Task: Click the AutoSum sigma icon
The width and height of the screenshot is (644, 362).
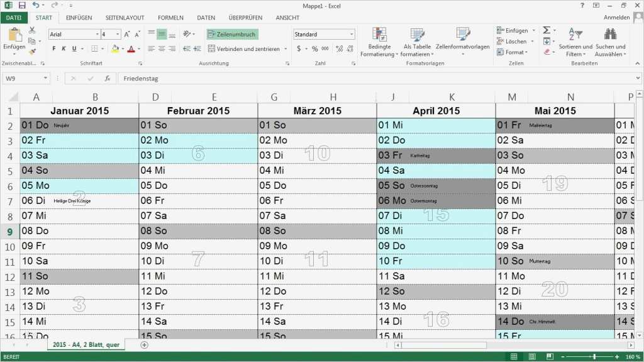Action: point(547,30)
